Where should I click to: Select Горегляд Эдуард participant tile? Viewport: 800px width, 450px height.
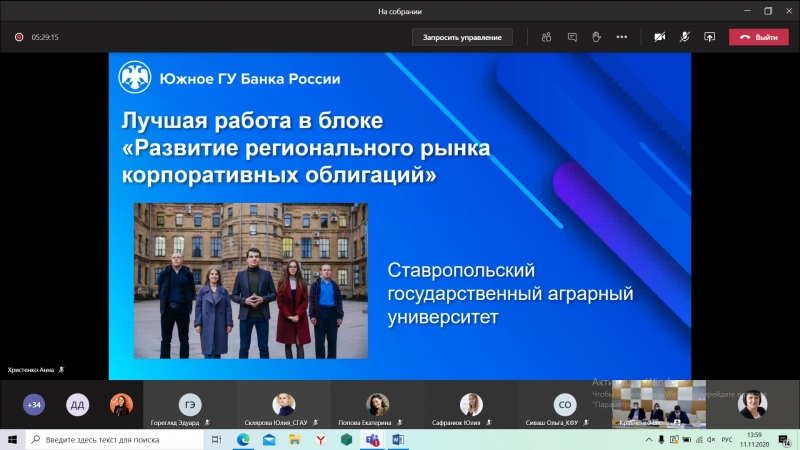(190, 405)
